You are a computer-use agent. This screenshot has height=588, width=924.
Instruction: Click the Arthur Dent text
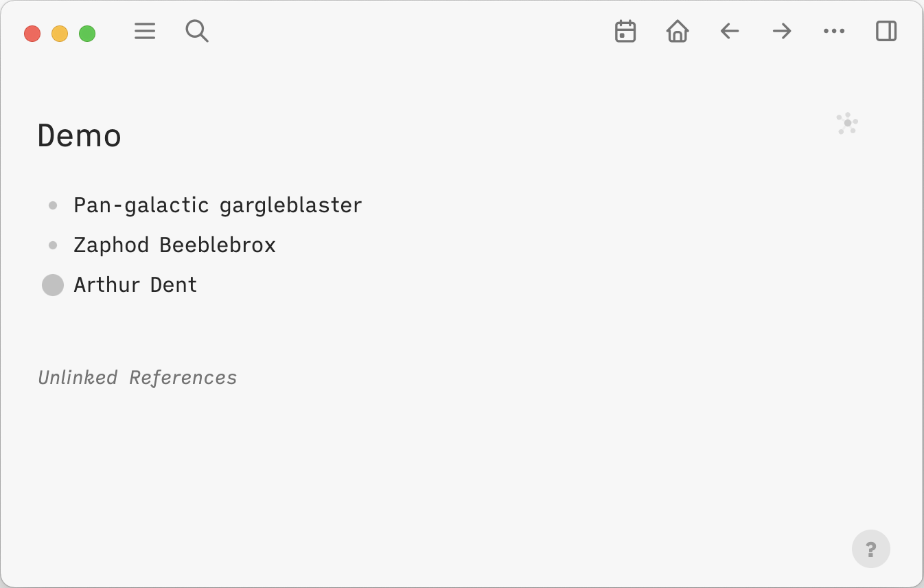(x=135, y=284)
